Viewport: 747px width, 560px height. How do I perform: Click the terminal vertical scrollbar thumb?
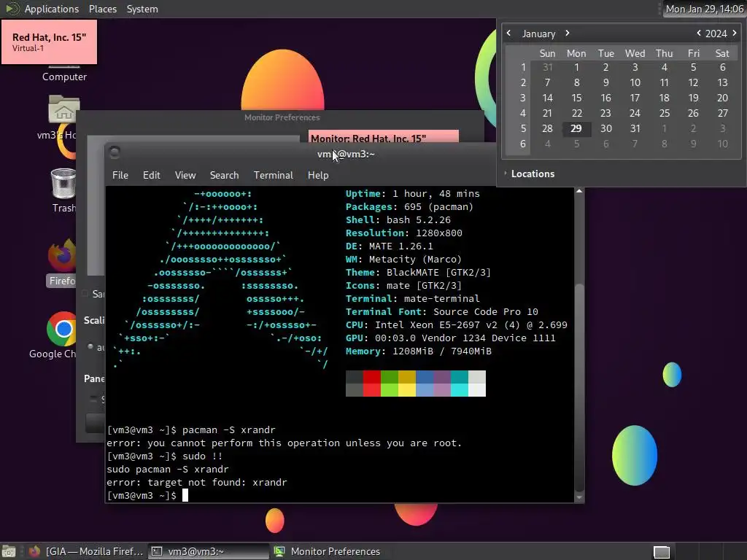pyautogui.click(x=579, y=388)
